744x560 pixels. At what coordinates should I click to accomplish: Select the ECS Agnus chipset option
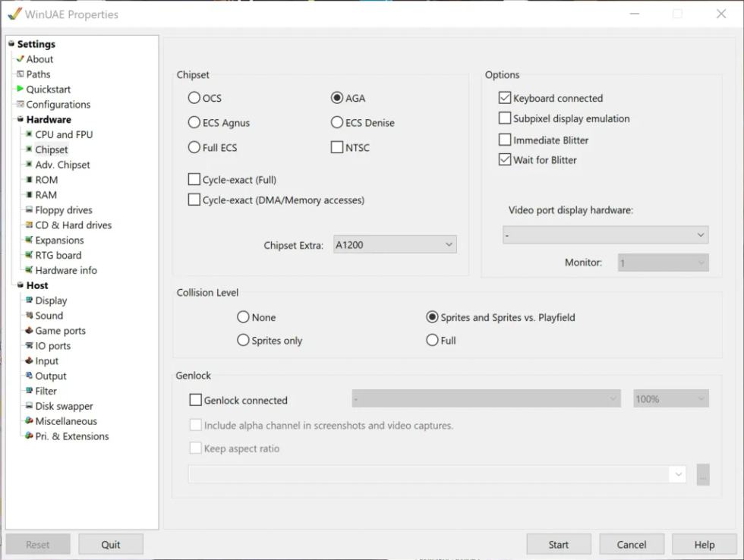pyautogui.click(x=194, y=122)
